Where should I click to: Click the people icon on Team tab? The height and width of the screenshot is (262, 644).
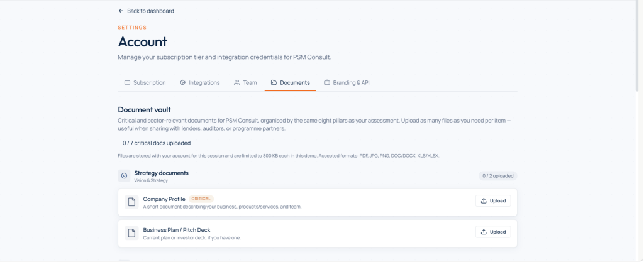coord(237,82)
